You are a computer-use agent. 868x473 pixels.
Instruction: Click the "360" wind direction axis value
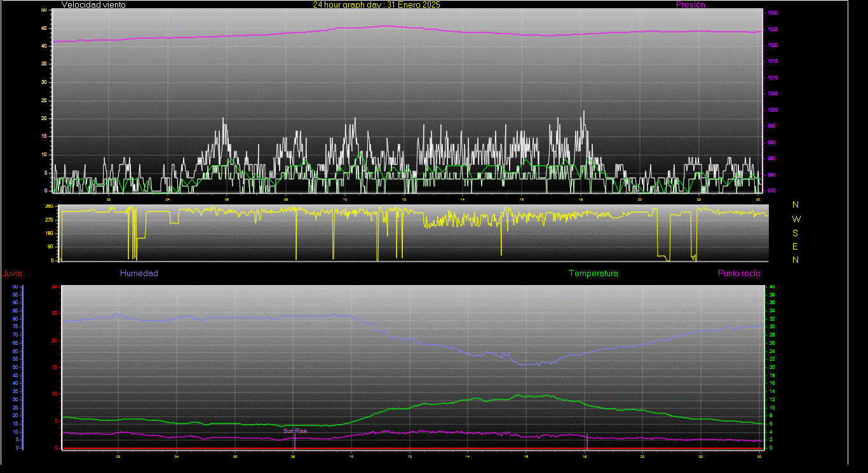(49, 206)
